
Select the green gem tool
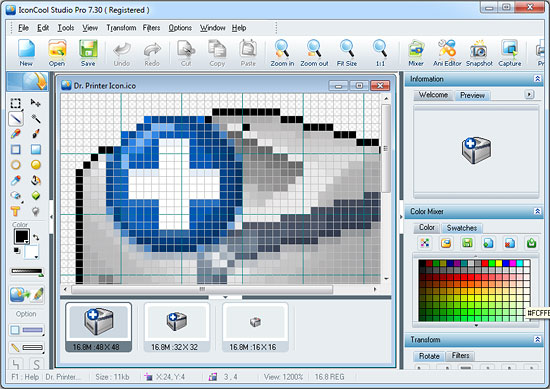click(x=35, y=195)
